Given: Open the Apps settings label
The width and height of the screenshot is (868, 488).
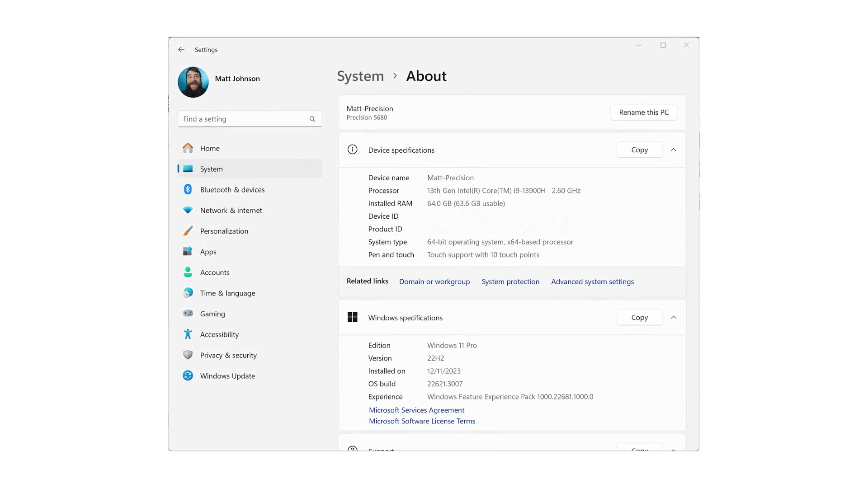Looking at the screenshot, I should click(208, 252).
